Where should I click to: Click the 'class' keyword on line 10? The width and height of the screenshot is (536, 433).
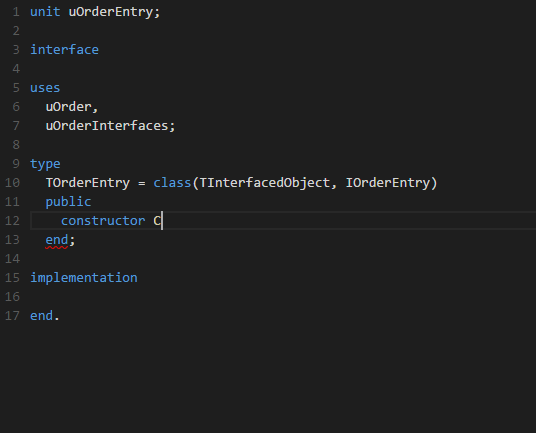pyautogui.click(x=172, y=183)
